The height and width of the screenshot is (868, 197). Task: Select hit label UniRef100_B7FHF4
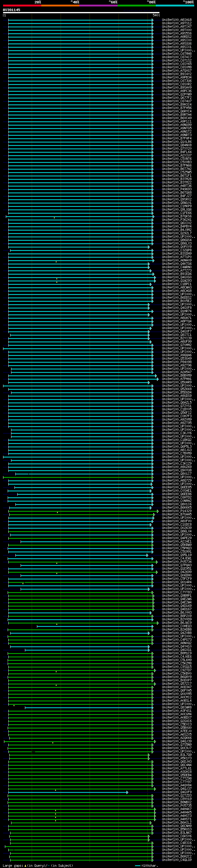coord(177,139)
